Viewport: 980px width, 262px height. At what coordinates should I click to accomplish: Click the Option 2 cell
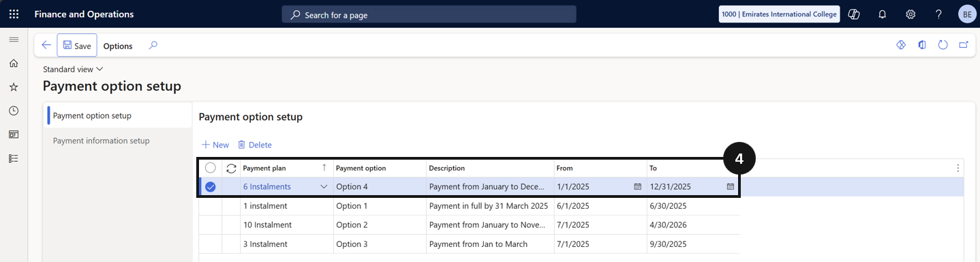point(380,225)
